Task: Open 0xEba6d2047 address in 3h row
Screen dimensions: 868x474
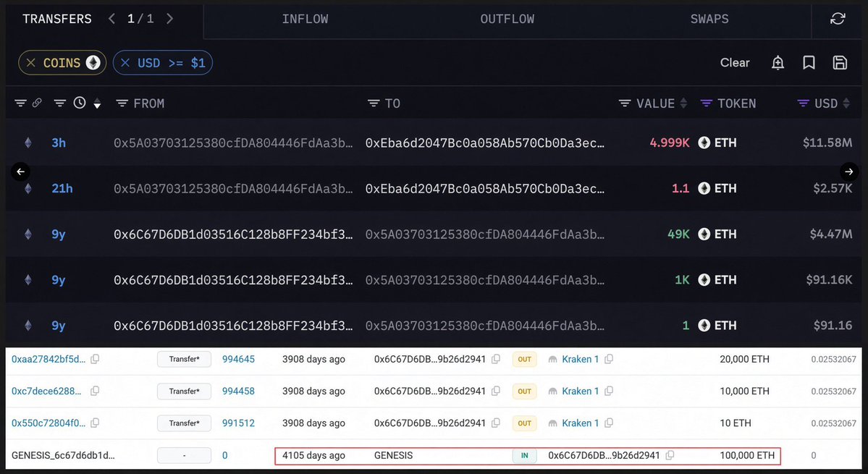Action: coord(485,143)
